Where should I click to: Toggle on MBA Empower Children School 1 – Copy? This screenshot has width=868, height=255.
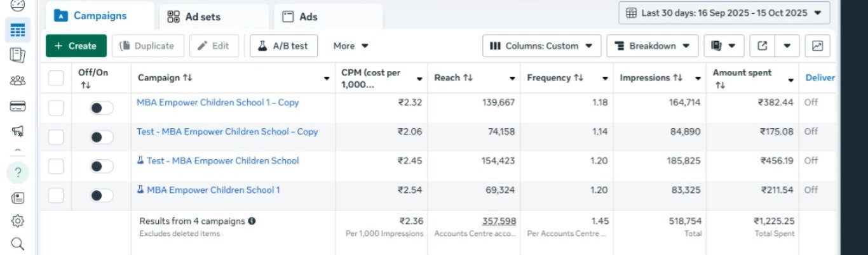click(x=102, y=108)
